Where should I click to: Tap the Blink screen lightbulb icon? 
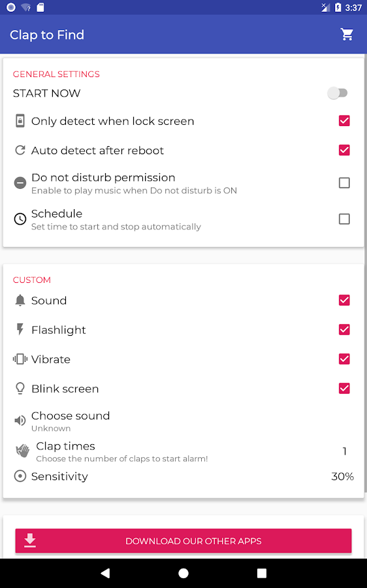point(20,389)
